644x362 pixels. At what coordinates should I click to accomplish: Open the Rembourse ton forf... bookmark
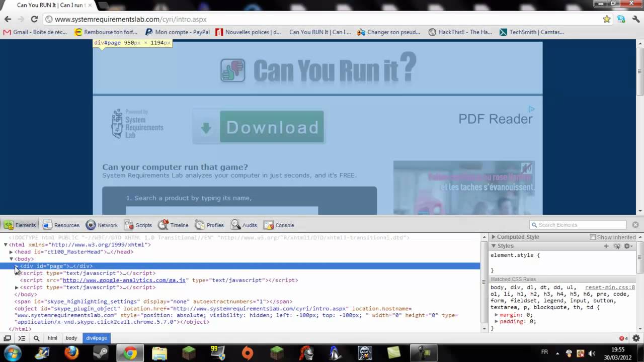tap(106, 32)
